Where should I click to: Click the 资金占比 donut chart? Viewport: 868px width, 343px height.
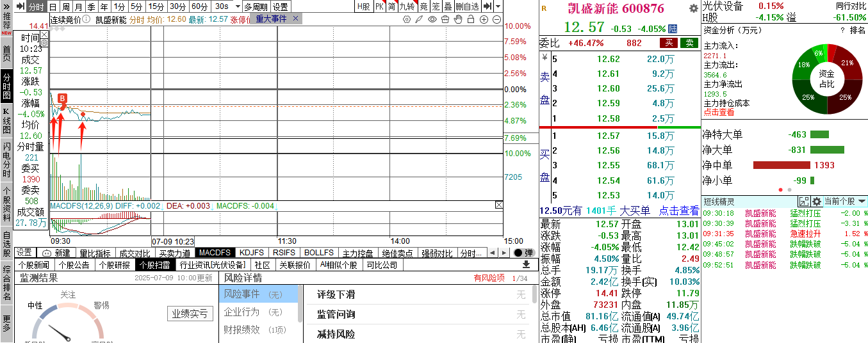pos(826,79)
